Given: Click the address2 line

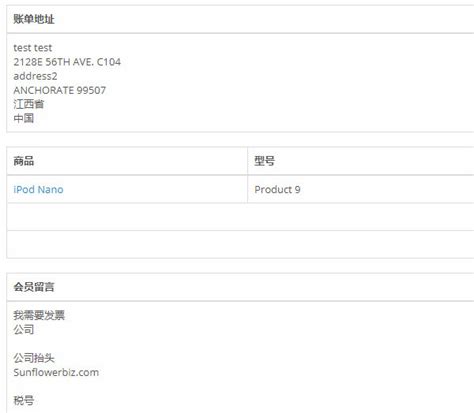Looking at the screenshot, I should point(35,76).
